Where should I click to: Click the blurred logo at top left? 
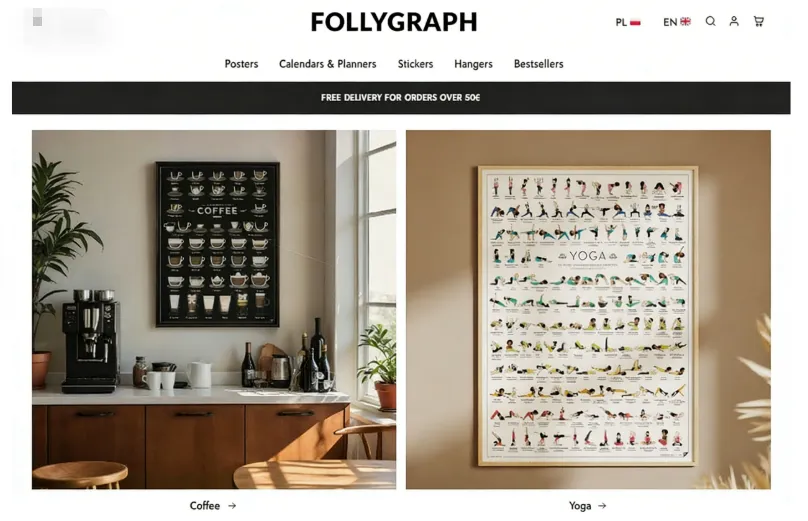[x=66, y=26]
